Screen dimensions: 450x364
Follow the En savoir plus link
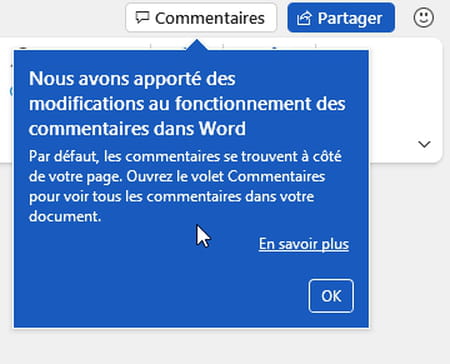coord(304,244)
